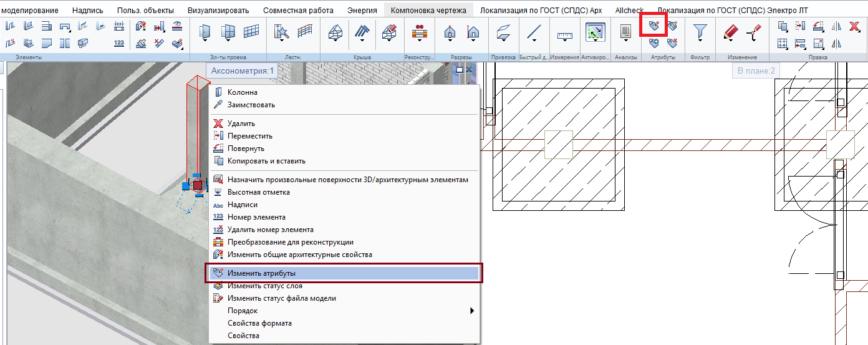The height and width of the screenshot is (345, 868).
Task: Switch to the Energy (Энергия) tab
Action: coord(362,10)
